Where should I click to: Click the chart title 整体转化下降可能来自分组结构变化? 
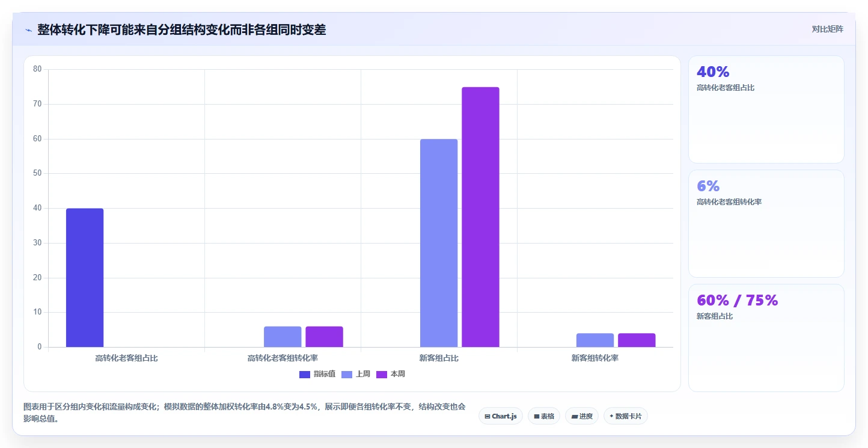tap(182, 29)
